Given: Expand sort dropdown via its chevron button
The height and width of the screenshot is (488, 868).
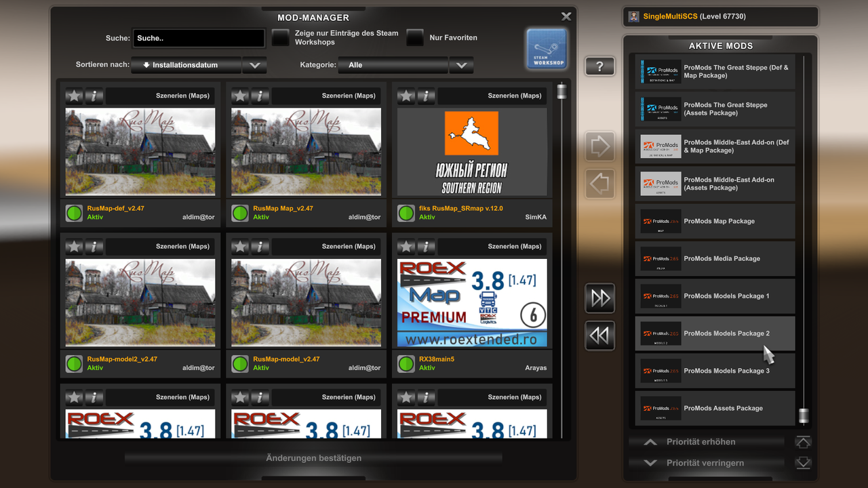Looking at the screenshot, I should (254, 65).
